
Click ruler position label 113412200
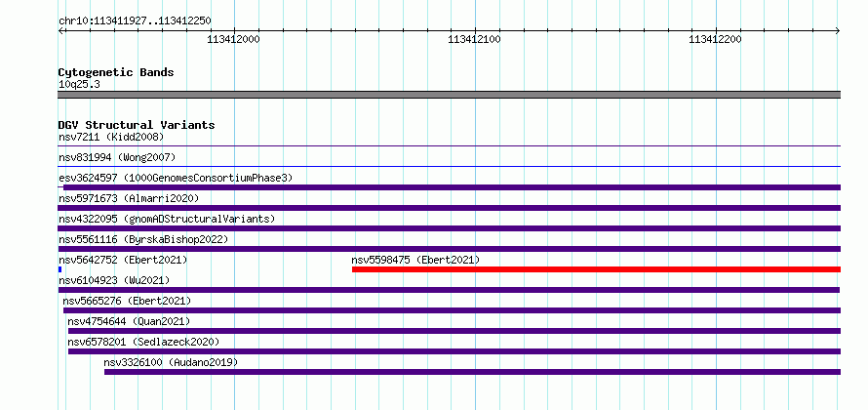tap(715, 39)
